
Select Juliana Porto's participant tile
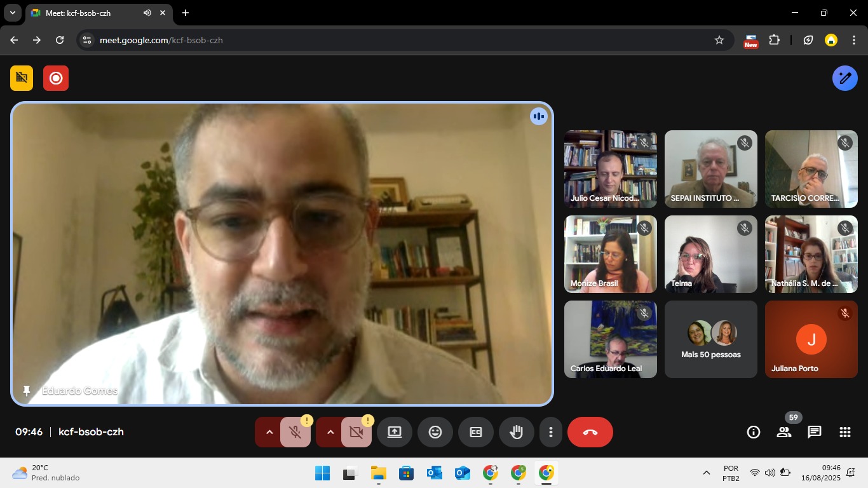[x=811, y=339]
